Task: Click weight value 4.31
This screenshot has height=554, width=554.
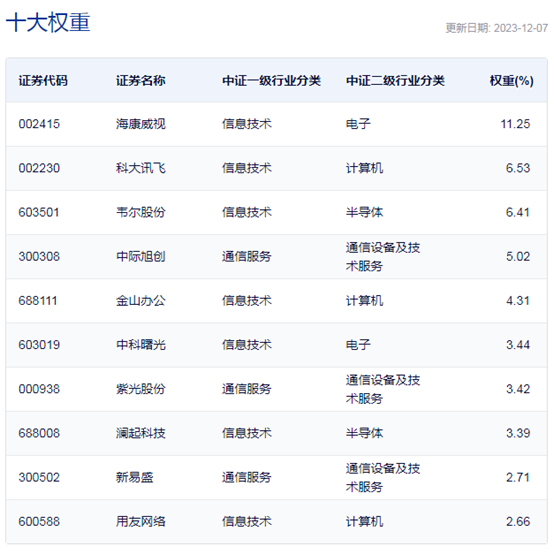Action: click(518, 301)
